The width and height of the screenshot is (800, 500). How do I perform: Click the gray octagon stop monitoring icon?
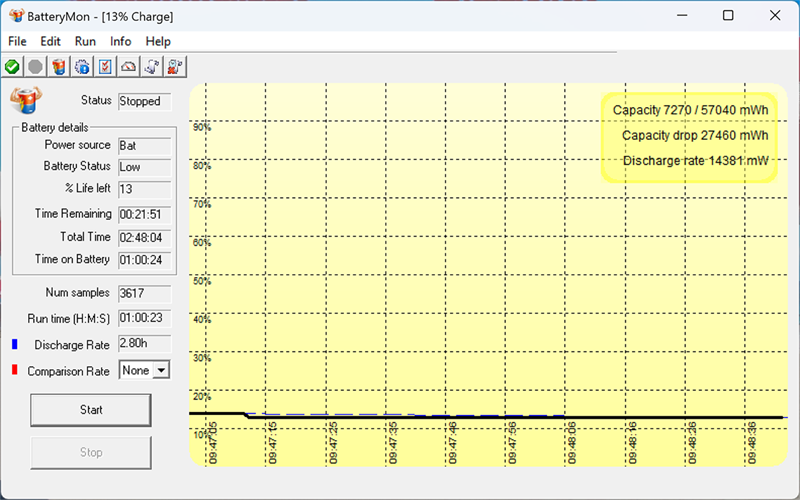tap(35, 67)
